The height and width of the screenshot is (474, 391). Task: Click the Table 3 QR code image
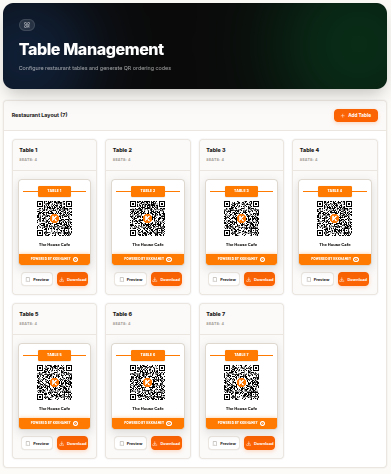(241, 219)
